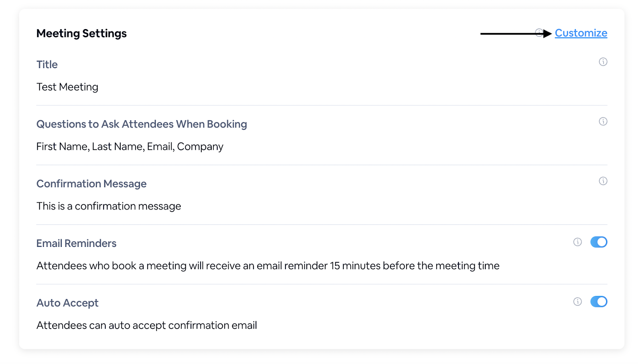
Task: Click the Email Reminders heading
Action: point(76,243)
